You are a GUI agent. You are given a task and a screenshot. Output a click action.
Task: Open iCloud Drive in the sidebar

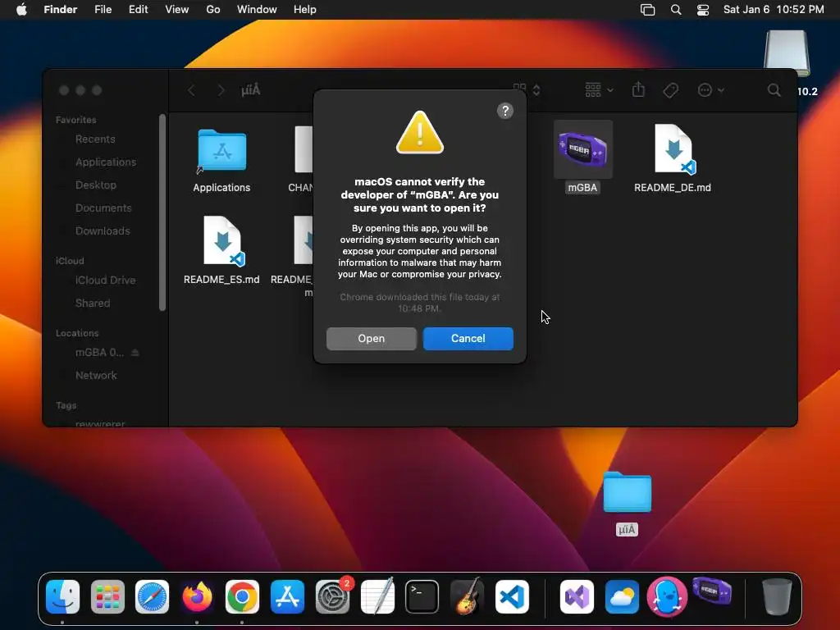click(x=107, y=281)
